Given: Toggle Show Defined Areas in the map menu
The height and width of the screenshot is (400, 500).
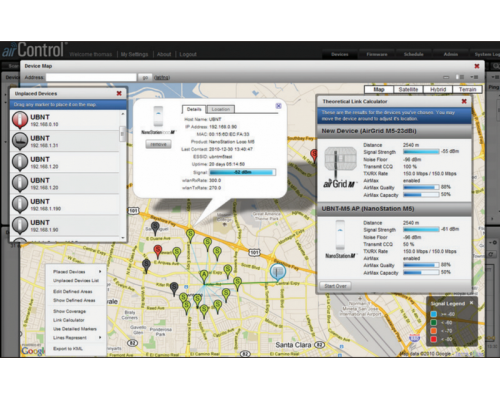Looking at the screenshot, I should coord(74,300).
